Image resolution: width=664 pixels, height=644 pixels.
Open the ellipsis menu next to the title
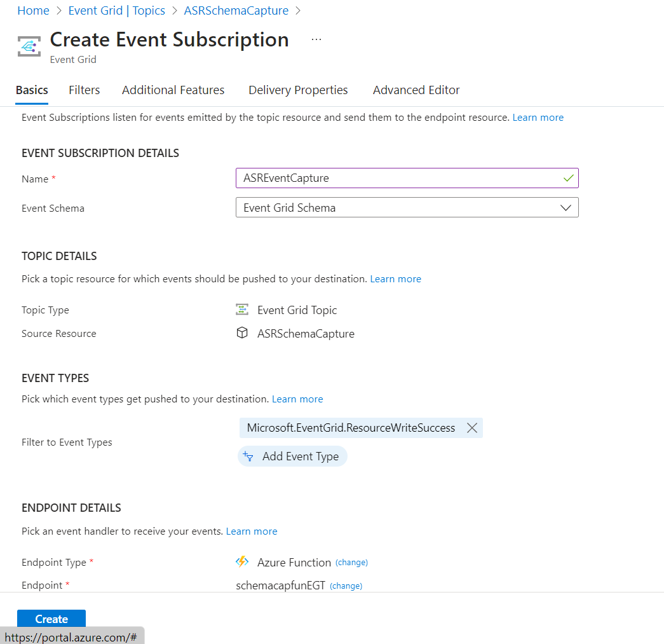[316, 38]
